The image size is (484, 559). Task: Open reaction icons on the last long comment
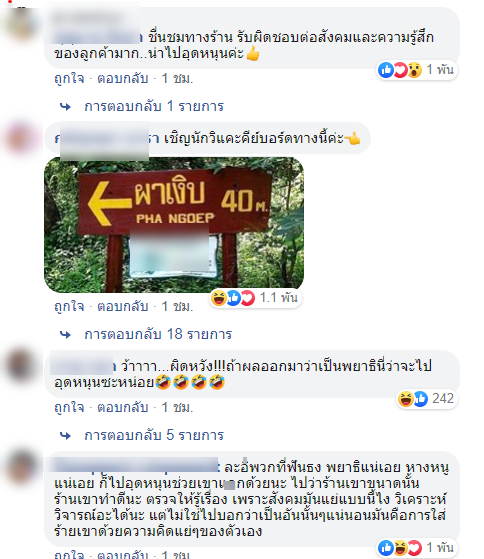tap(417, 548)
